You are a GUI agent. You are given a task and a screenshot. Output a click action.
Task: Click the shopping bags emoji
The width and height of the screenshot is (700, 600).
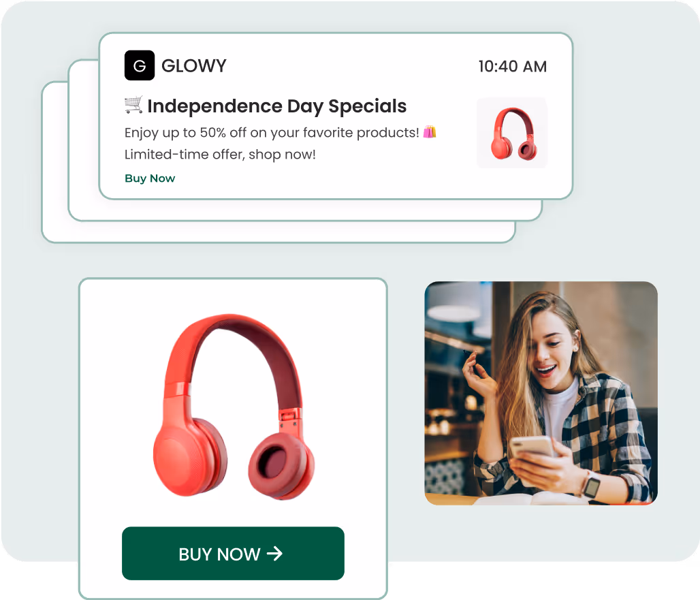[x=430, y=131]
